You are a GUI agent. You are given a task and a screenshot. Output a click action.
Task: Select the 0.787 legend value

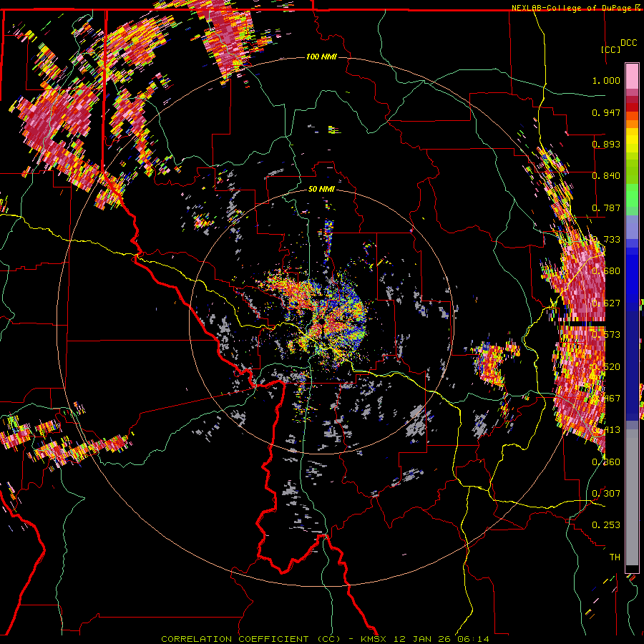(x=606, y=208)
